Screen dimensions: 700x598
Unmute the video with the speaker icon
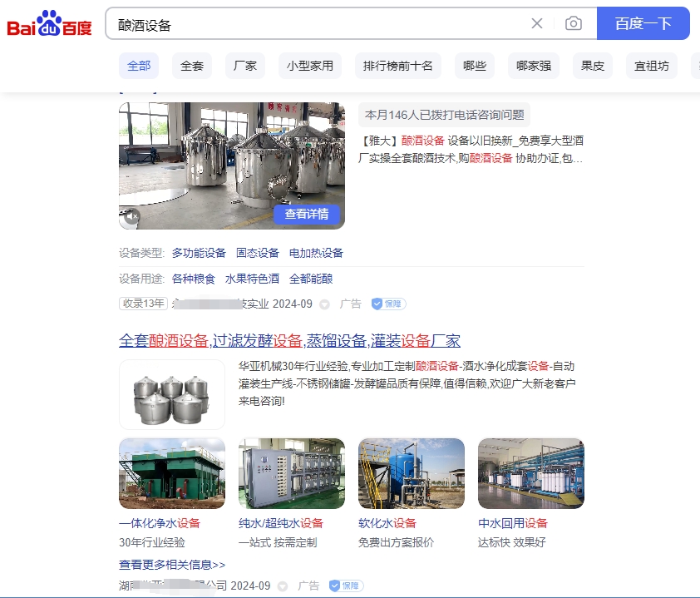[131, 216]
